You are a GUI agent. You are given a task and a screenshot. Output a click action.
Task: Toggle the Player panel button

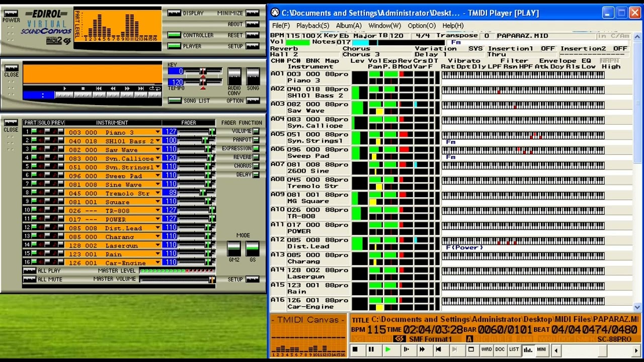[x=174, y=46]
